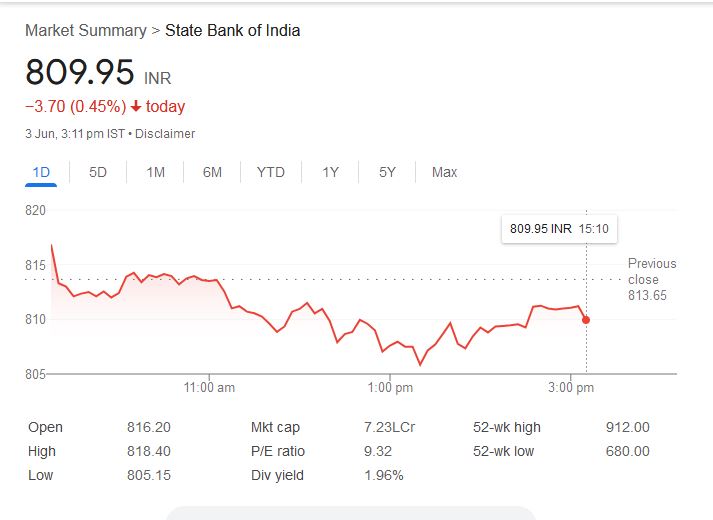Screen dimensions: 713x520
Task: View the 5Y price chart tab
Action: 387,172
